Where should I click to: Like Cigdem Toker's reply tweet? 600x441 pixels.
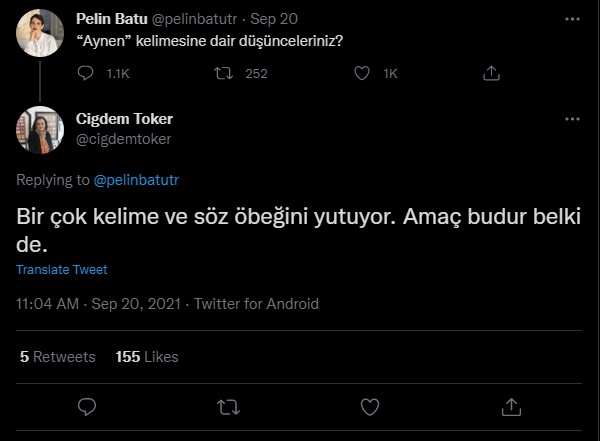pos(370,406)
